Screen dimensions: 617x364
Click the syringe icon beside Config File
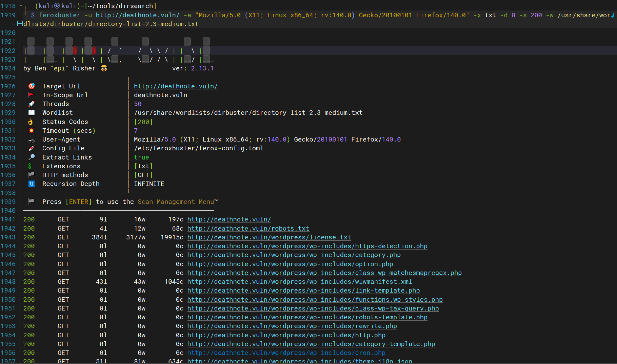coord(32,148)
